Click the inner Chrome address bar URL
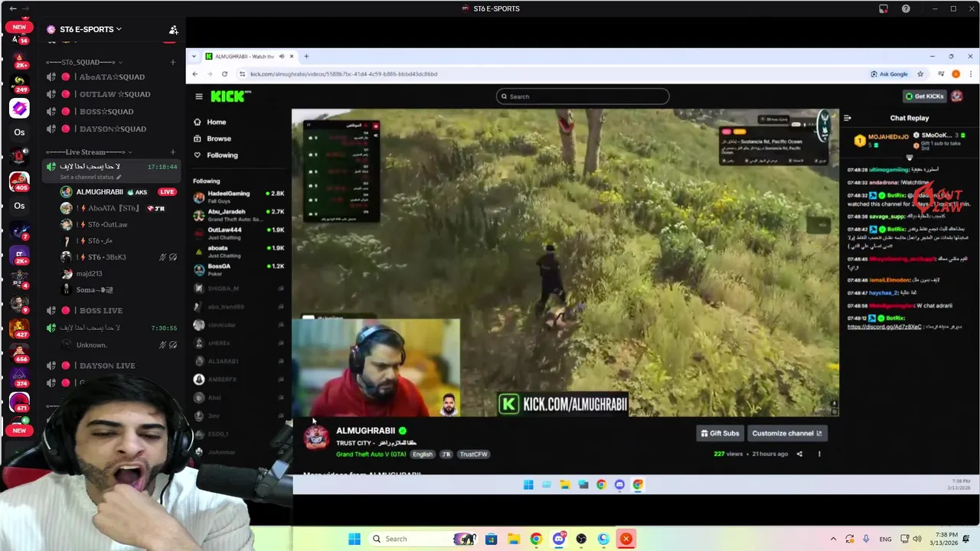Image resolution: width=980 pixels, height=551 pixels. coord(344,74)
